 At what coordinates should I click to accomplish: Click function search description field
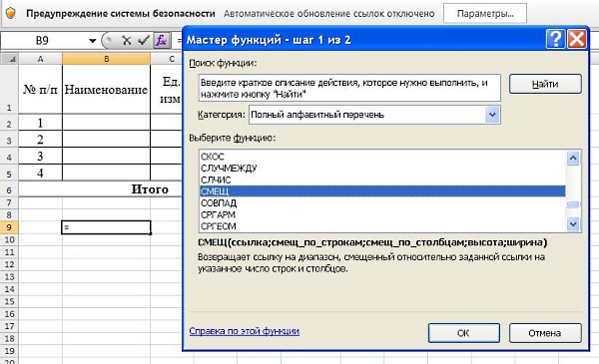[x=349, y=88]
